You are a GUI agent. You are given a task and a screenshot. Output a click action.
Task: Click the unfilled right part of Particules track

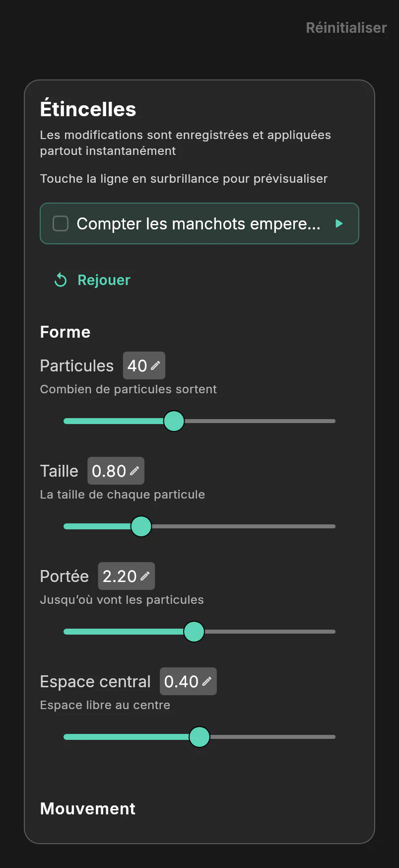(260, 421)
